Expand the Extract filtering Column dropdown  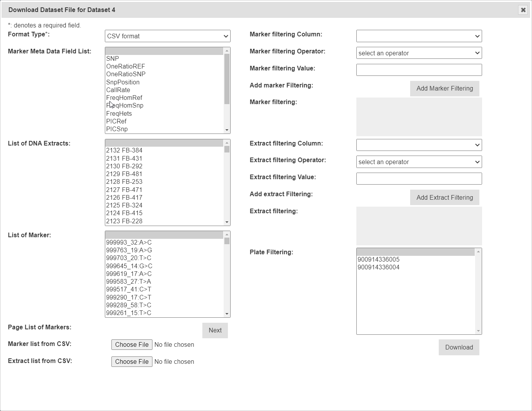(x=419, y=145)
